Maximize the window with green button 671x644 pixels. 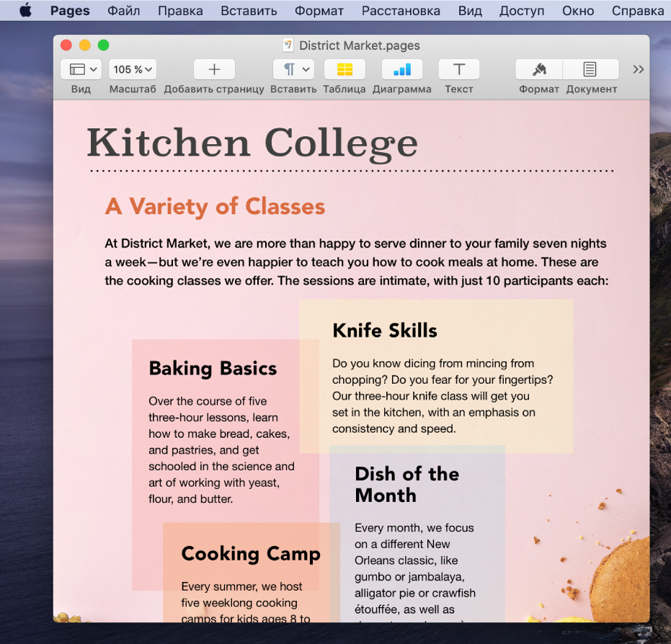[104, 45]
